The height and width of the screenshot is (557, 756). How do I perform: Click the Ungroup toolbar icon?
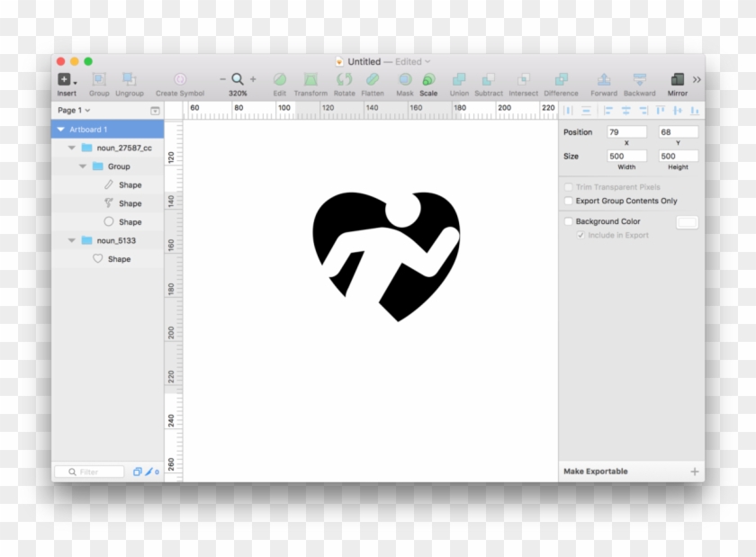[x=130, y=79]
